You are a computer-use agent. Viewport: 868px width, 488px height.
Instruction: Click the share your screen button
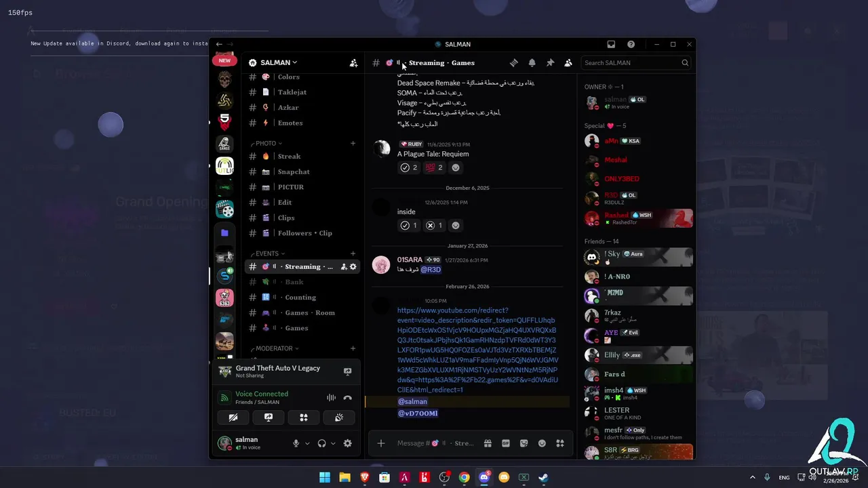pos(269,418)
